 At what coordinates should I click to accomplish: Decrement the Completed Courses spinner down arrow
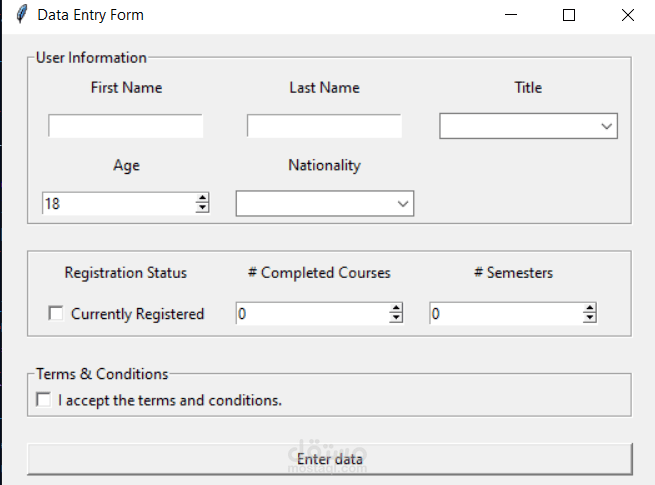click(396, 319)
